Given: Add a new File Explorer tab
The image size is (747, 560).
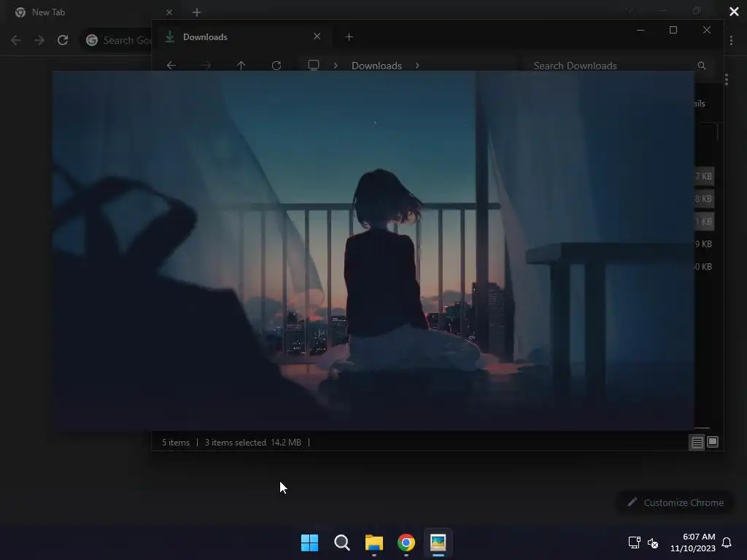Looking at the screenshot, I should 349,37.
